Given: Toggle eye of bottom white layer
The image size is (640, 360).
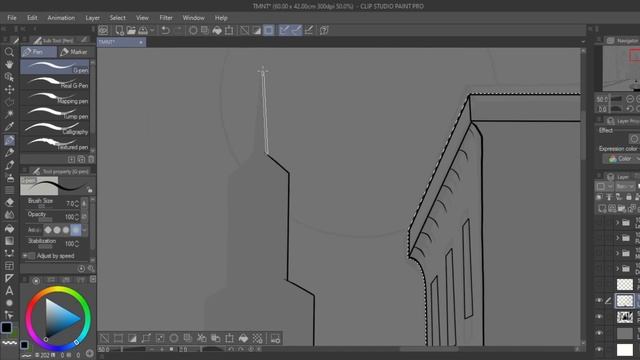Looking at the screenshot, I should tap(599, 349).
